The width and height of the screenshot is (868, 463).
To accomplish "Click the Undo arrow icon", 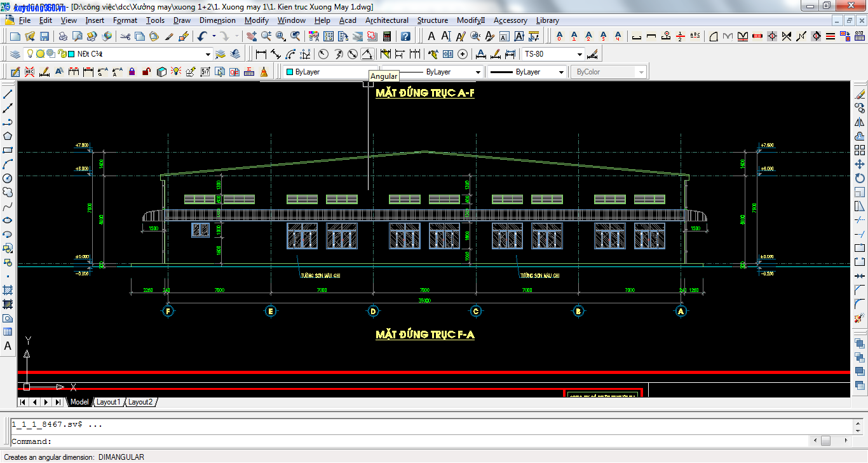I will point(202,37).
